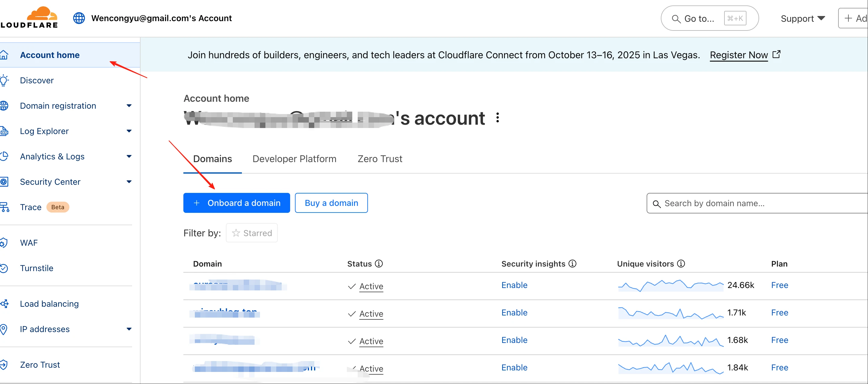Click Active status of the 1.71k visitors domain
Image resolution: width=868 pixels, height=384 pixels.
coord(371,314)
